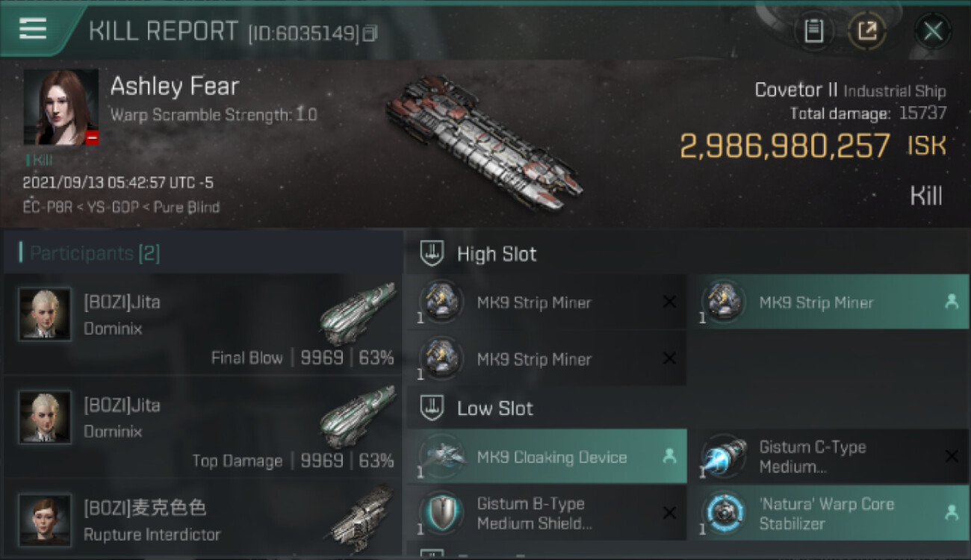Viewport: 971px width, 560px height.
Task: Select the Covetor II ship image
Action: (x=484, y=140)
